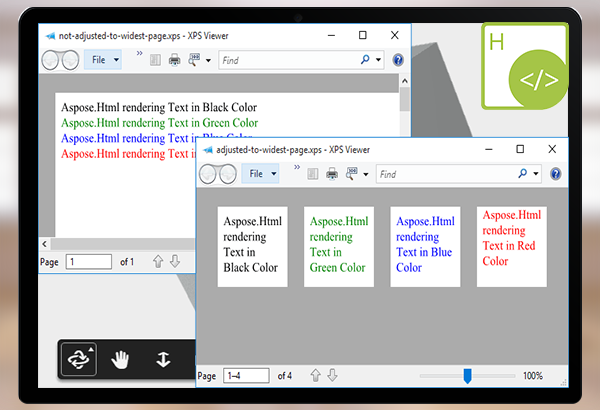Select the hand pan tool

coord(120,360)
